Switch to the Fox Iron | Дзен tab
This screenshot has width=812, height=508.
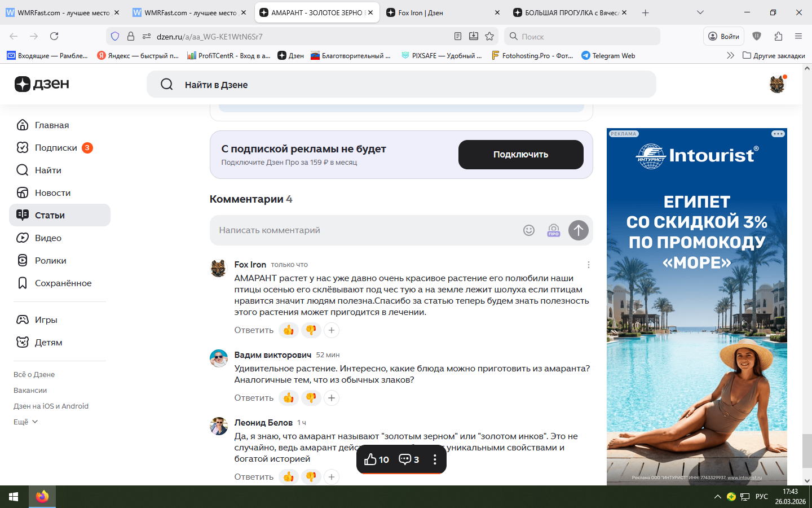[443, 12]
